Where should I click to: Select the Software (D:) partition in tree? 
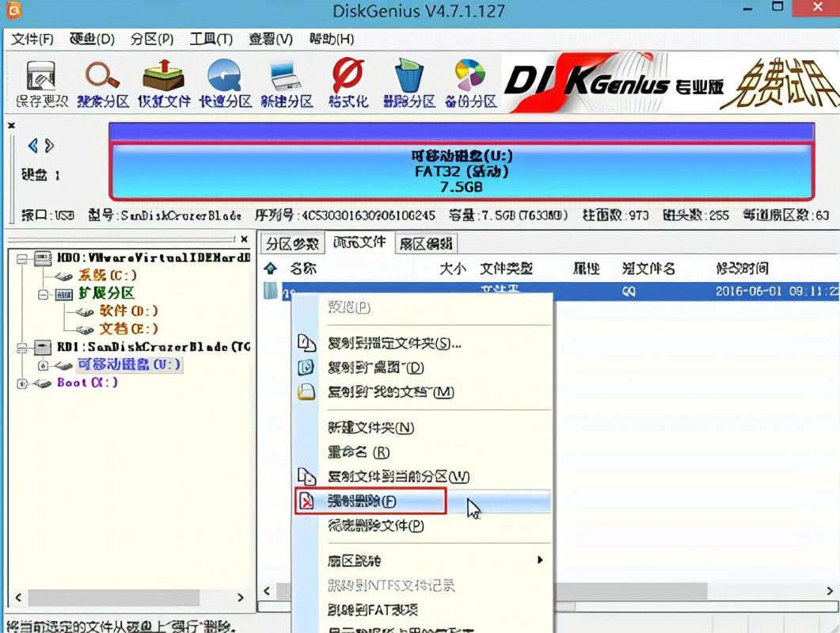(x=128, y=311)
